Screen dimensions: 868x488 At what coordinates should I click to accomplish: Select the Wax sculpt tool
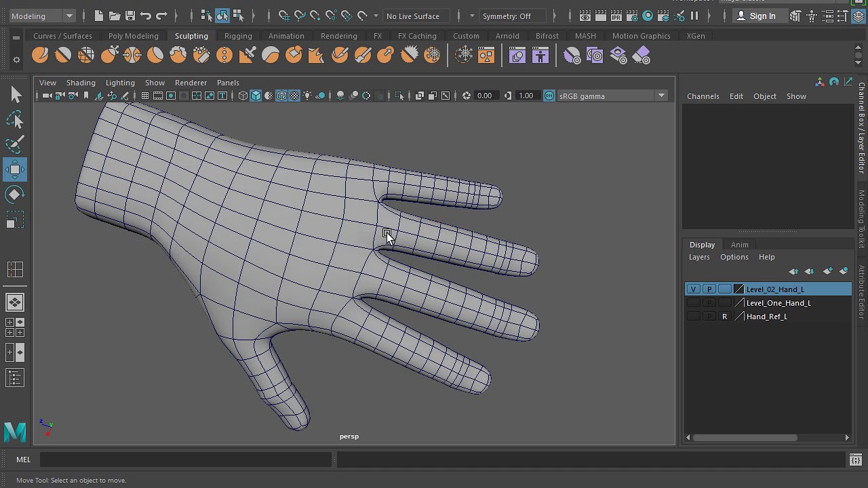(x=271, y=56)
